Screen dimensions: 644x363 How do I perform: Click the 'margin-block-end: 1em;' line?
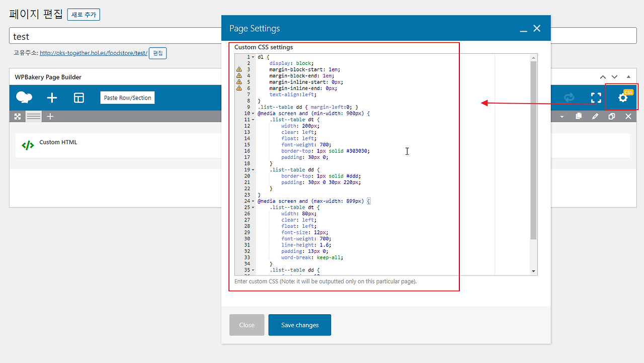[302, 75]
